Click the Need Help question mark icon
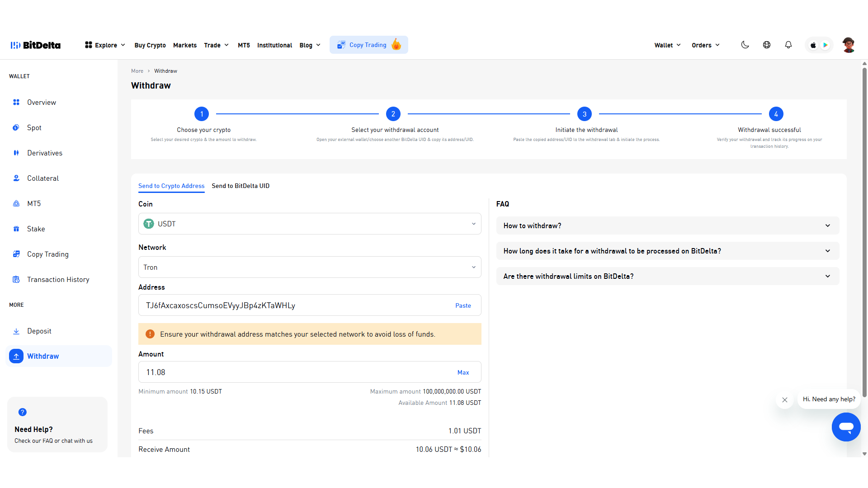The height and width of the screenshot is (488, 868). (23, 412)
